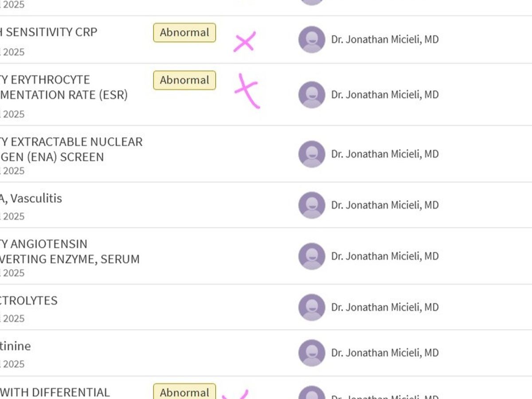Click Abnormal badge on High Sensitivity CRP
This screenshot has width=532, height=399.
pyautogui.click(x=184, y=33)
